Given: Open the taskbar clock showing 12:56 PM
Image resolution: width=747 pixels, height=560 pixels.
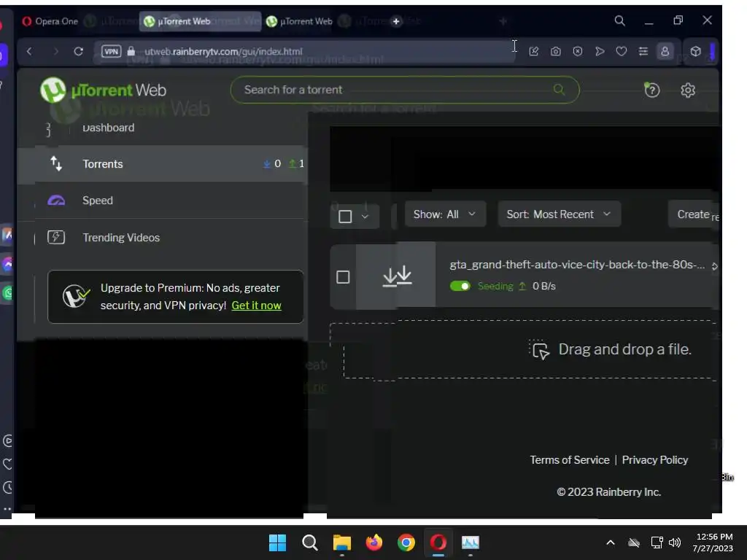Looking at the screenshot, I should 713,542.
